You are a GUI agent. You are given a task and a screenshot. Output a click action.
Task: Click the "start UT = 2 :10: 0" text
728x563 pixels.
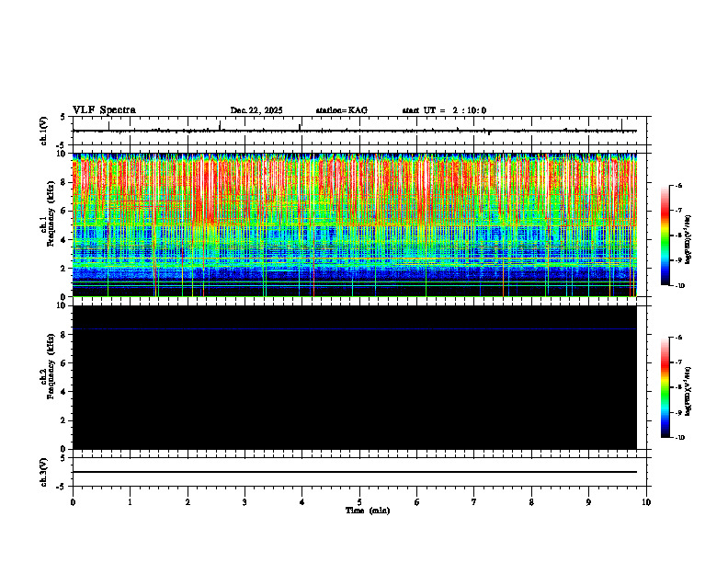tap(444, 110)
